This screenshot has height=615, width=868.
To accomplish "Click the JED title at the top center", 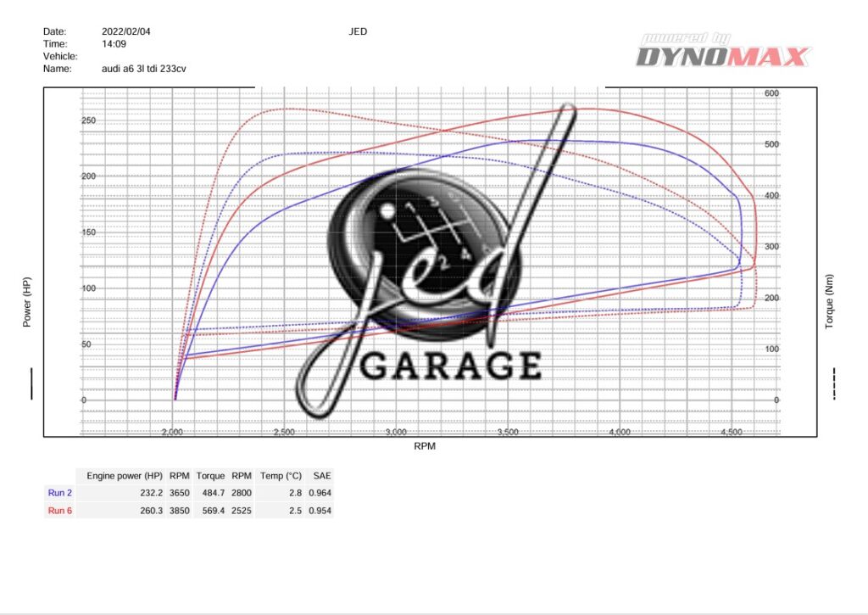I will pos(358,31).
